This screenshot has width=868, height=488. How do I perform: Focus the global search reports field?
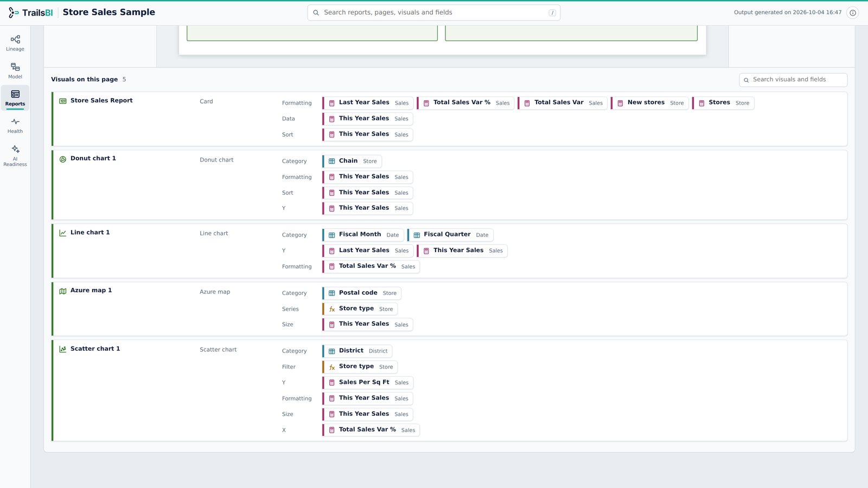tap(434, 12)
